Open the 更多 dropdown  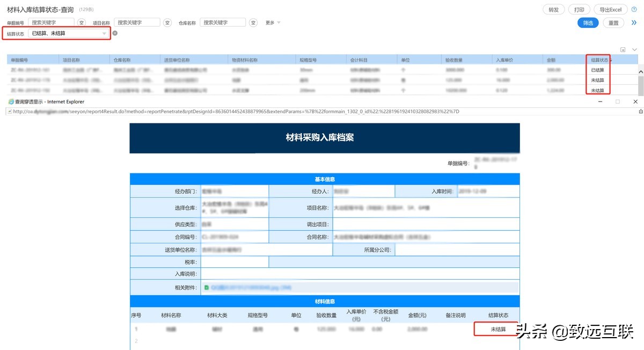271,23
